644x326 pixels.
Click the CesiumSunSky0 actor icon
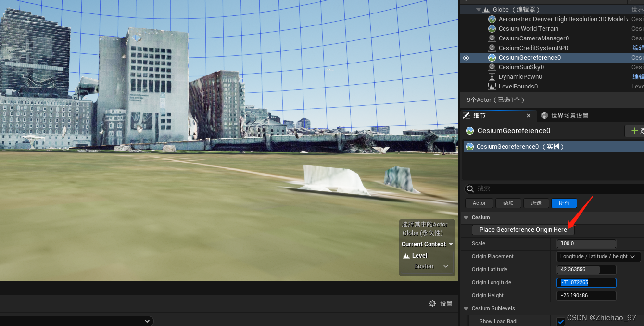pos(492,67)
